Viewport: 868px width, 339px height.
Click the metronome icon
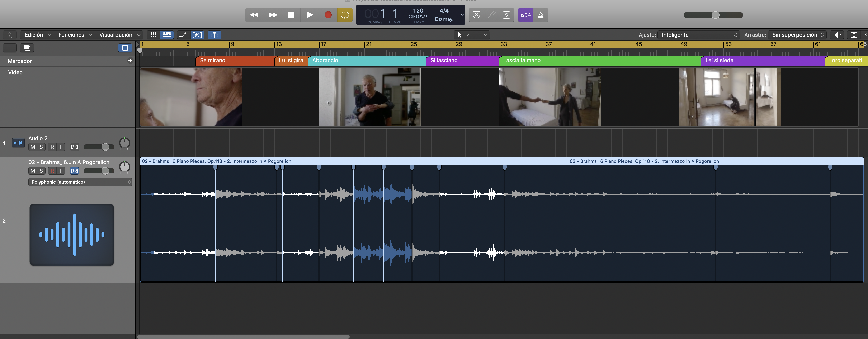tap(541, 15)
